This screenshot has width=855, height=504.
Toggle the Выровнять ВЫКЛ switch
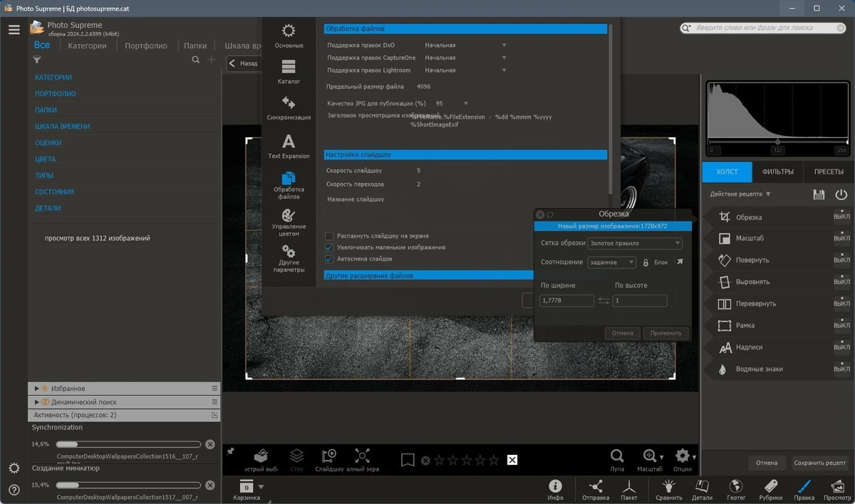coord(841,282)
